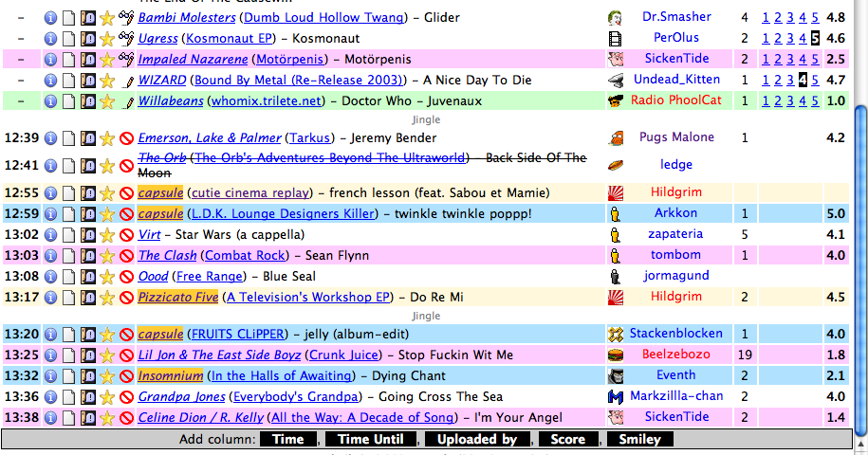
Task: Rate Ugress Kosmonaut a 3
Action: point(790,39)
